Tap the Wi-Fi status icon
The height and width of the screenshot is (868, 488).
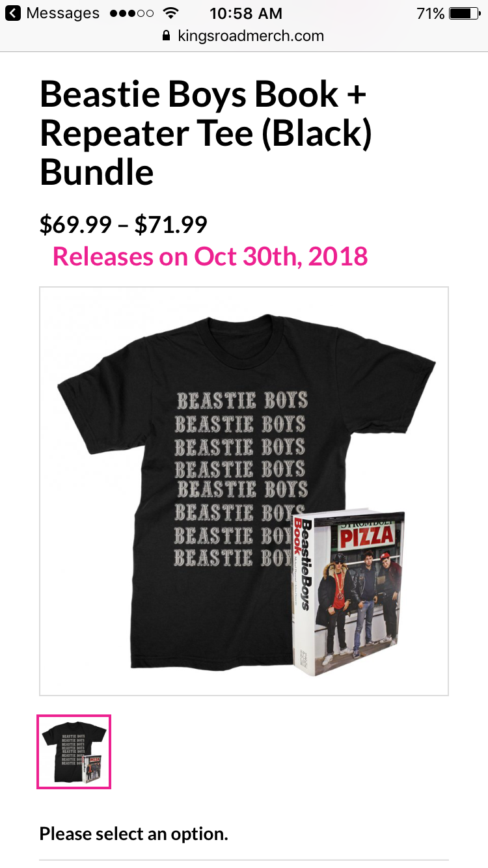[x=171, y=13]
